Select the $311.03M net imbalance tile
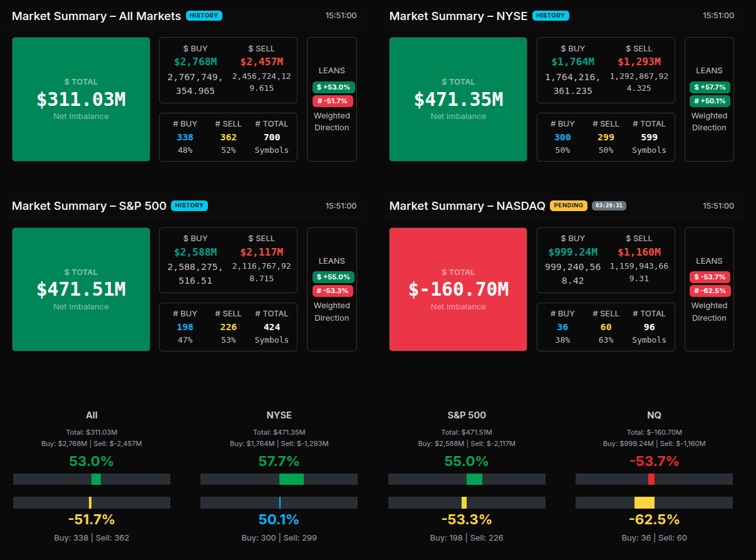This screenshot has width=756, height=560. (x=81, y=99)
